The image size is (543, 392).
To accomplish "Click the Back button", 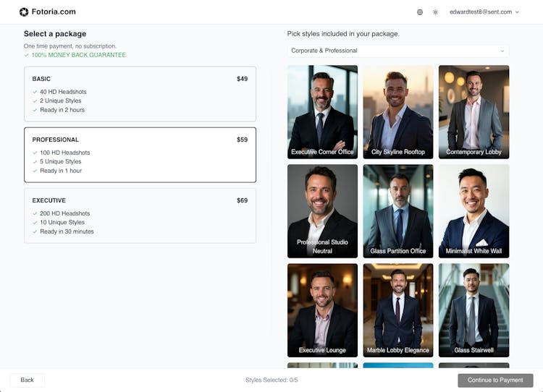I will point(27,380).
